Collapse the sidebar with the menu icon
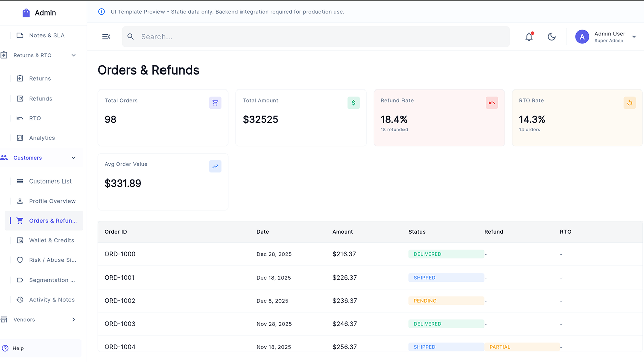This screenshot has height=362, width=644. click(106, 37)
